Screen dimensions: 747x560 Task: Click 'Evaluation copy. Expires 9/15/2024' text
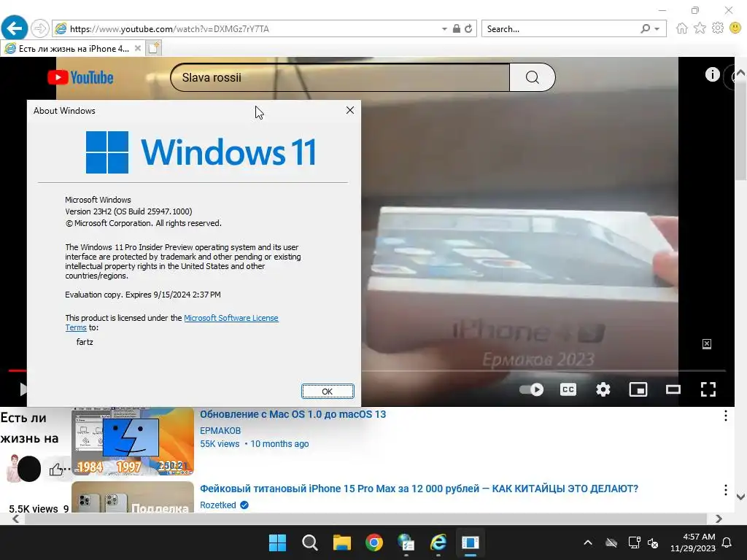(142, 295)
